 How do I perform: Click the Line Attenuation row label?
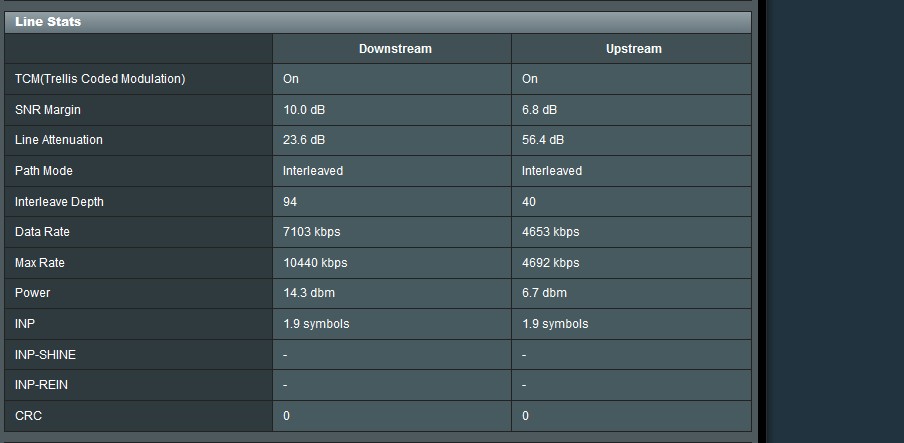coord(59,140)
